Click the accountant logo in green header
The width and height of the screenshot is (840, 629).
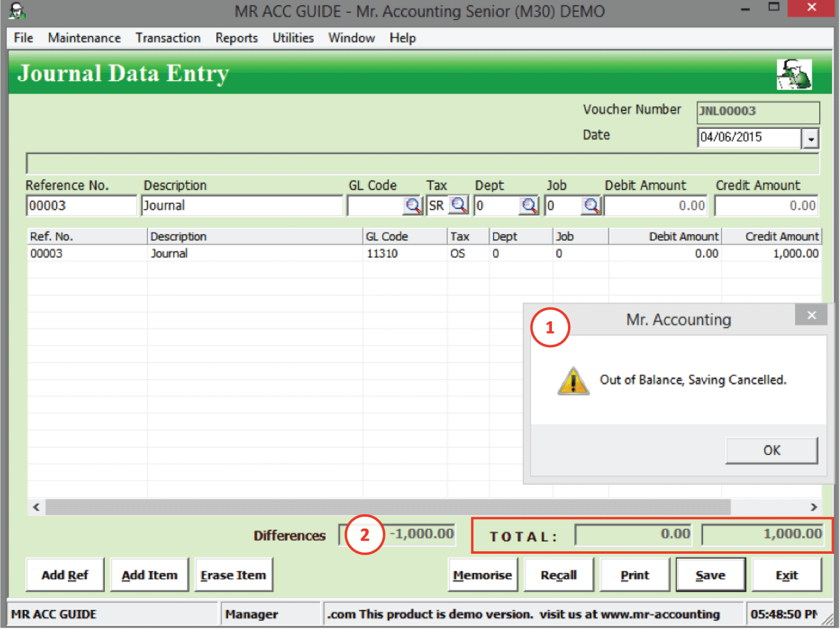pos(794,75)
